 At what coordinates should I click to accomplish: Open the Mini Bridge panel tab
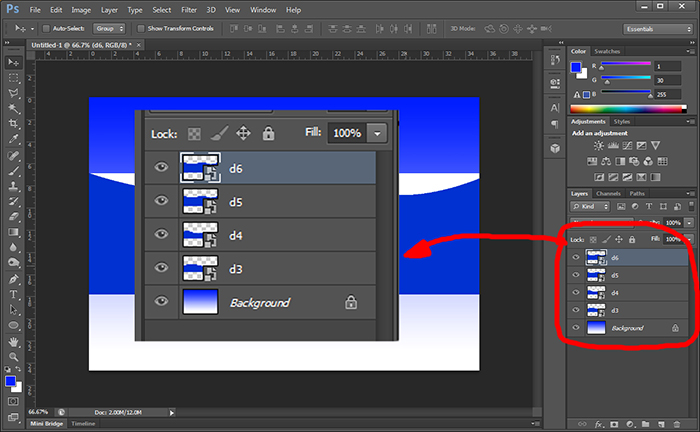click(47, 424)
